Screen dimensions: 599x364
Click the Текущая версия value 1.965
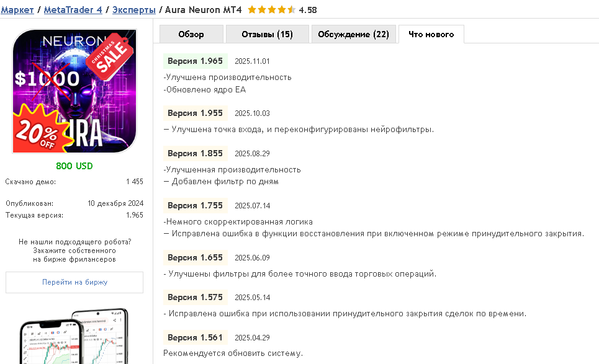point(135,215)
